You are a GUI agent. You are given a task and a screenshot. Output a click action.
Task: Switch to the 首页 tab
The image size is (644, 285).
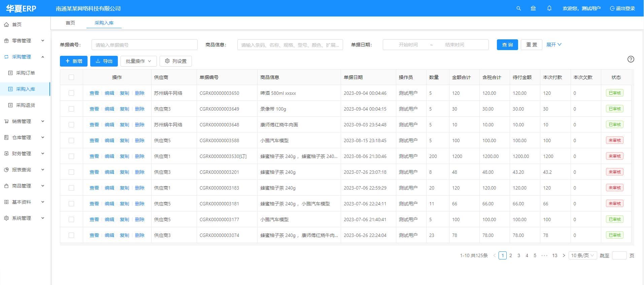pos(70,23)
